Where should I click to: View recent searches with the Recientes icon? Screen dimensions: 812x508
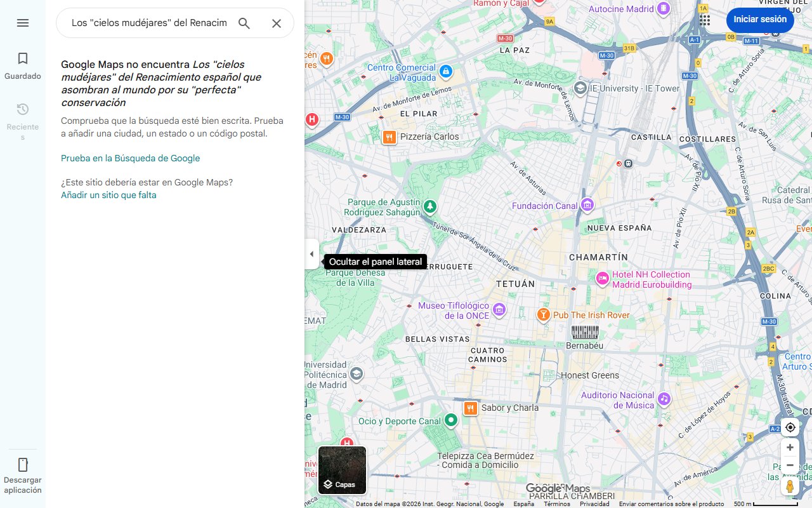(23, 109)
